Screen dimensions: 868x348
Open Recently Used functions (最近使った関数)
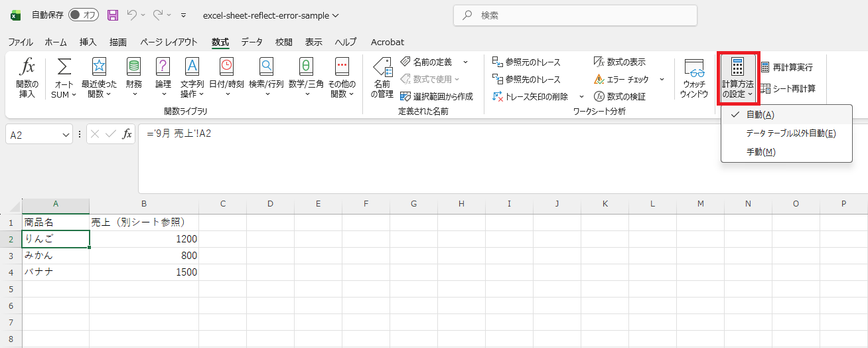point(99,78)
